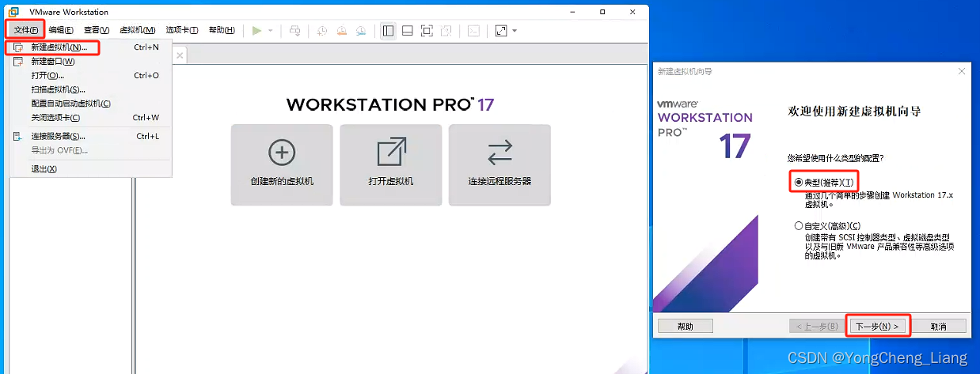Open the 虚拟机(M) menu
This screenshot has height=374, width=980.
click(138, 30)
